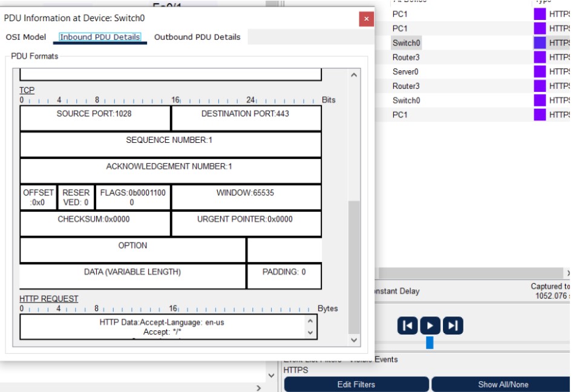Click the highlighted Switch0 event's color square
576x392 pixels.
pos(540,43)
